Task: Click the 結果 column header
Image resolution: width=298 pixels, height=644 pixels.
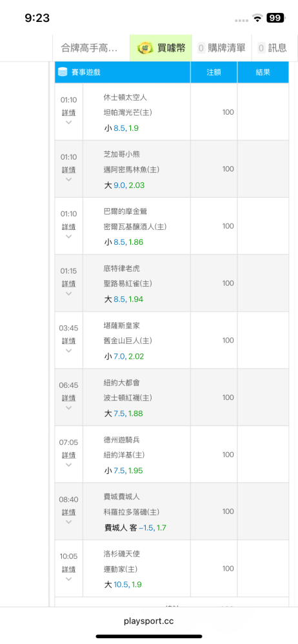Action: 263,72
